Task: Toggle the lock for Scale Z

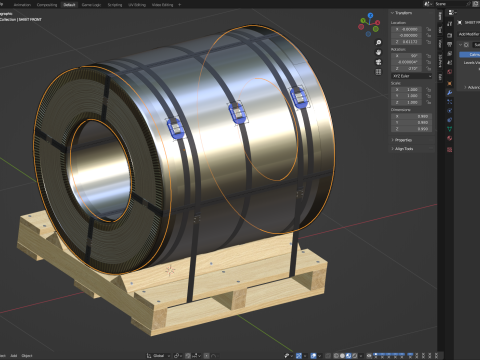Action: [x=428, y=102]
